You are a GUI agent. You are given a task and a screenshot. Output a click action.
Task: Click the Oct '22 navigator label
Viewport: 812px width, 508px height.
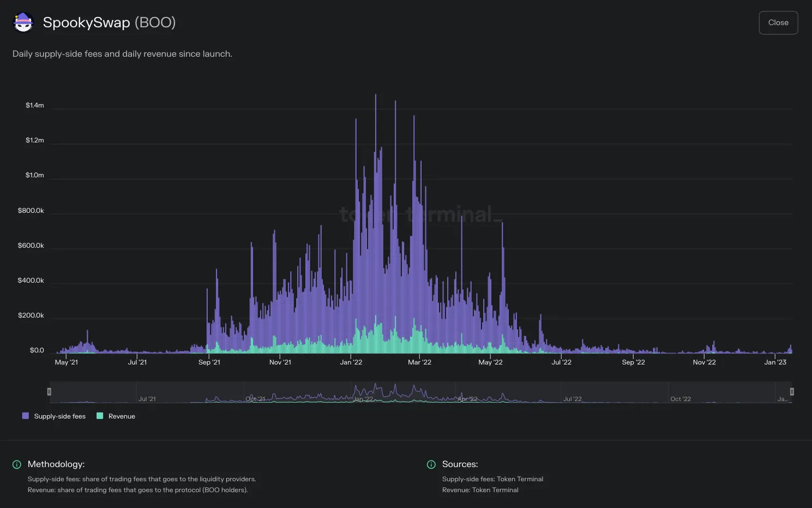point(681,399)
